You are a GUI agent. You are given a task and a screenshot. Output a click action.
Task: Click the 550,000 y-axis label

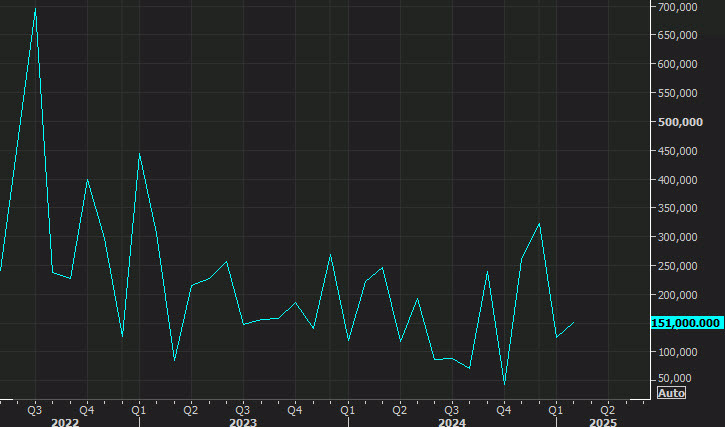[677, 93]
